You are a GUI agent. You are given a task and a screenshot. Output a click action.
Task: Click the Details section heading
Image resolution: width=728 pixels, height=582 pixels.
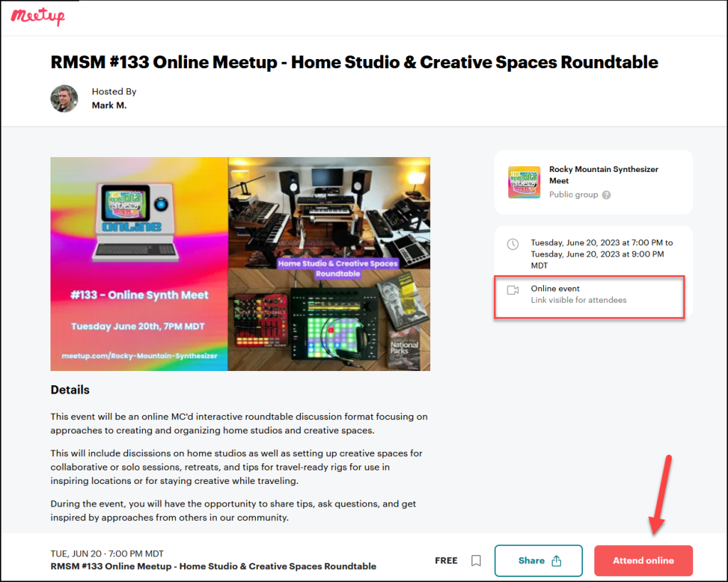[x=70, y=390]
